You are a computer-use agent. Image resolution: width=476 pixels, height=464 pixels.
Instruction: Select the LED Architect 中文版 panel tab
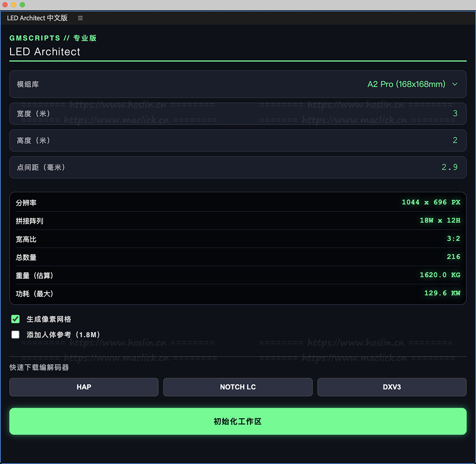(x=37, y=18)
